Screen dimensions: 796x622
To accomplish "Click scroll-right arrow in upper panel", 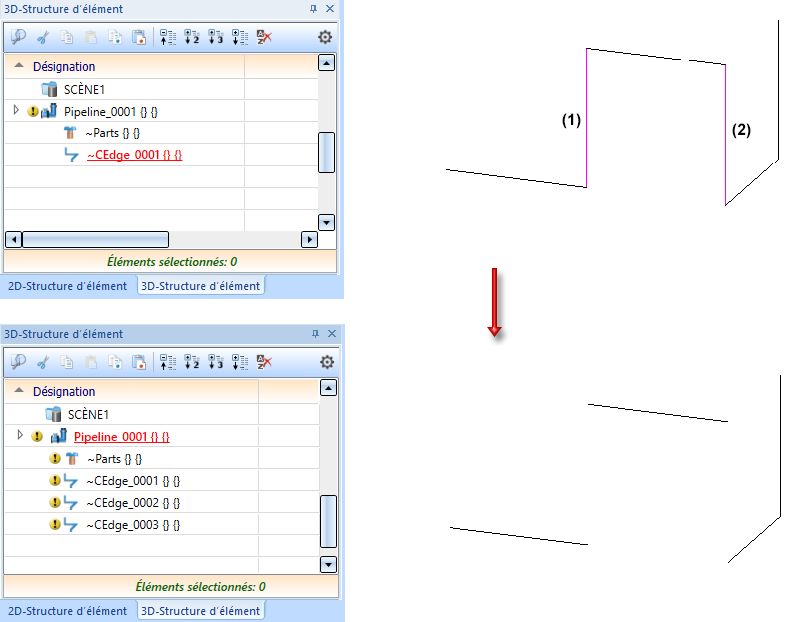I will [x=309, y=239].
